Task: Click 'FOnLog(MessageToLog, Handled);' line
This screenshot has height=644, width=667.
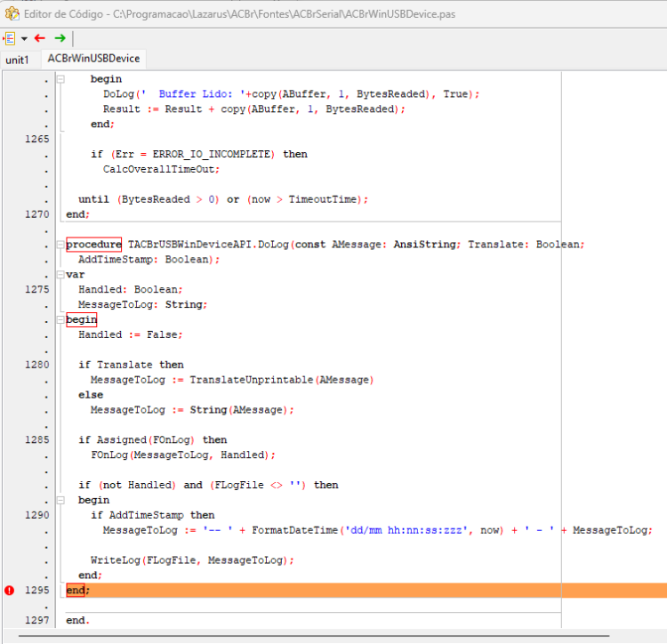Action: (x=183, y=455)
